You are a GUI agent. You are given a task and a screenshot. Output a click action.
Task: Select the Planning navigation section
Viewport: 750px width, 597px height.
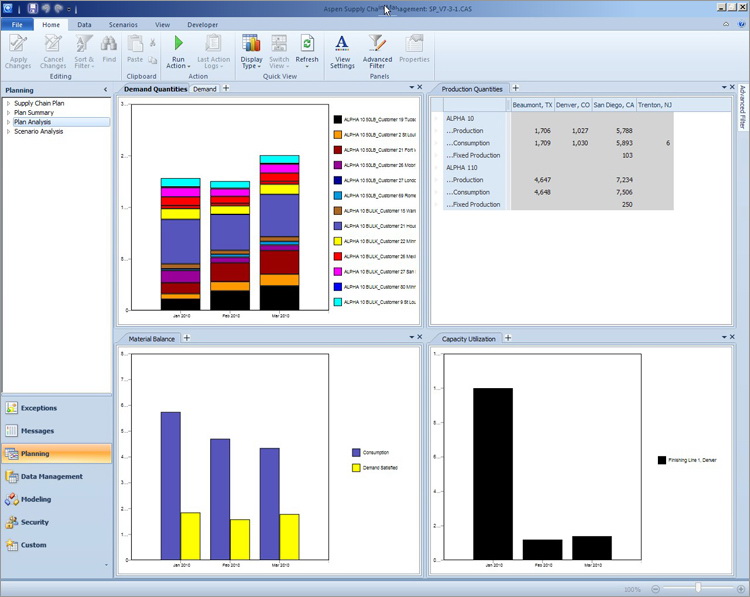click(x=56, y=453)
